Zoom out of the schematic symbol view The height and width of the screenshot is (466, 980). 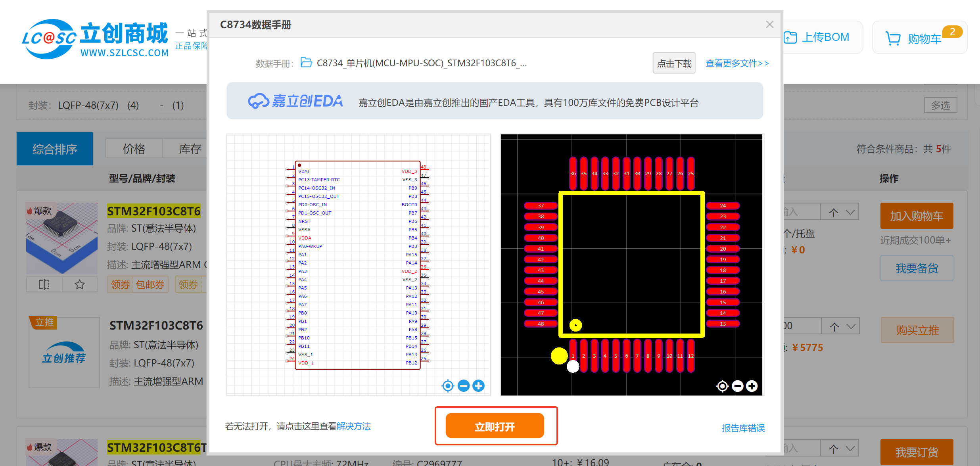(463, 385)
